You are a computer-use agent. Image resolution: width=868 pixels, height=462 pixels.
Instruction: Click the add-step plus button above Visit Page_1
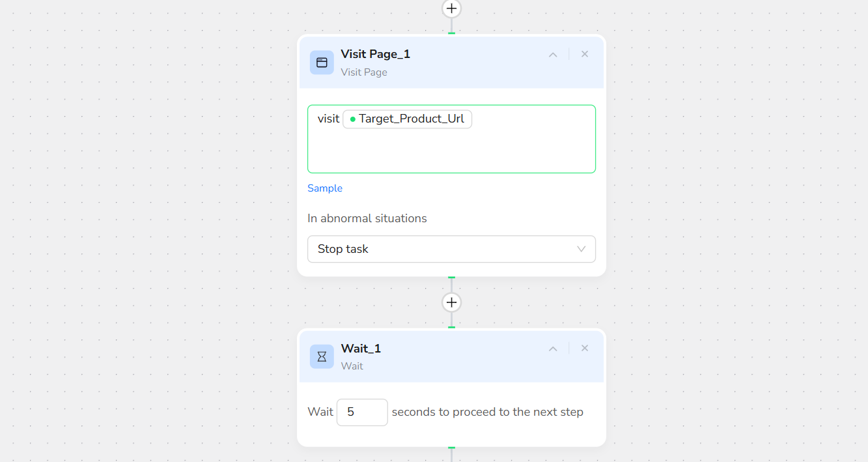(x=451, y=8)
